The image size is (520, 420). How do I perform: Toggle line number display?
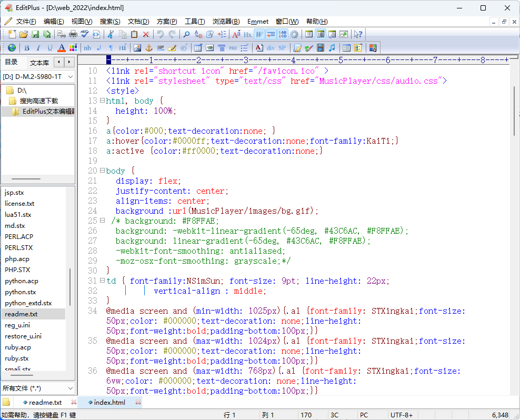tap(283, 34)
